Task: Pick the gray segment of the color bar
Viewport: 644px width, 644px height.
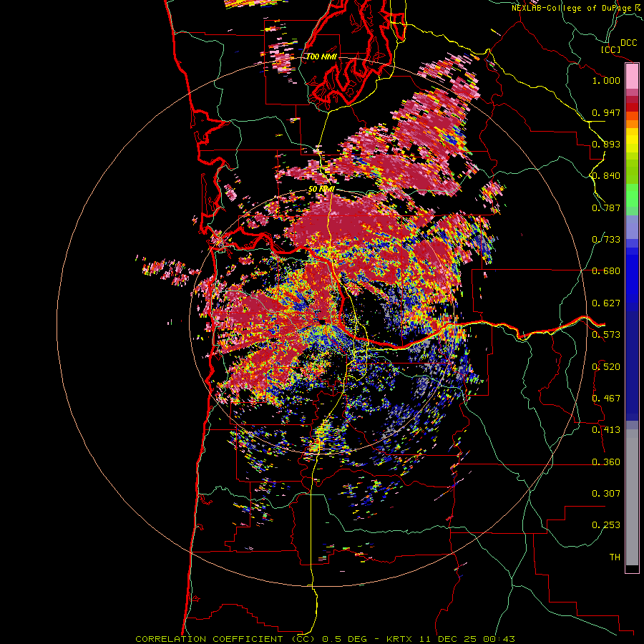Action: (x=632, y=497)
